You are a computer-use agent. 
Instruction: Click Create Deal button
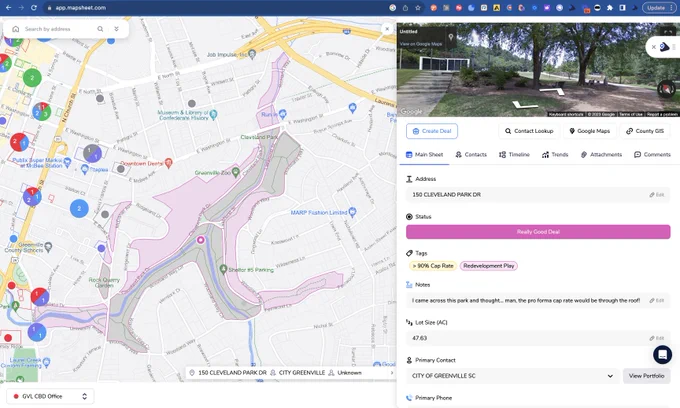[432, 131]
